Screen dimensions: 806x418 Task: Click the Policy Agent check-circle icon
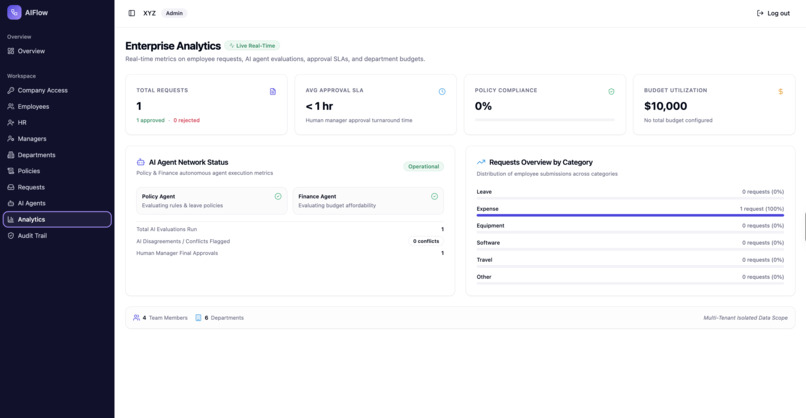coord(278,196)
